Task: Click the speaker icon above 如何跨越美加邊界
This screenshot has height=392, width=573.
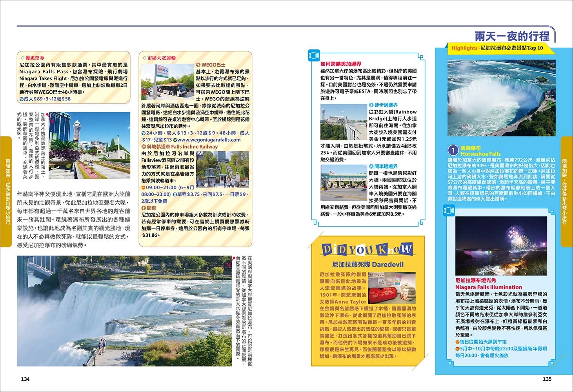Action: click(x=314, y=56)
